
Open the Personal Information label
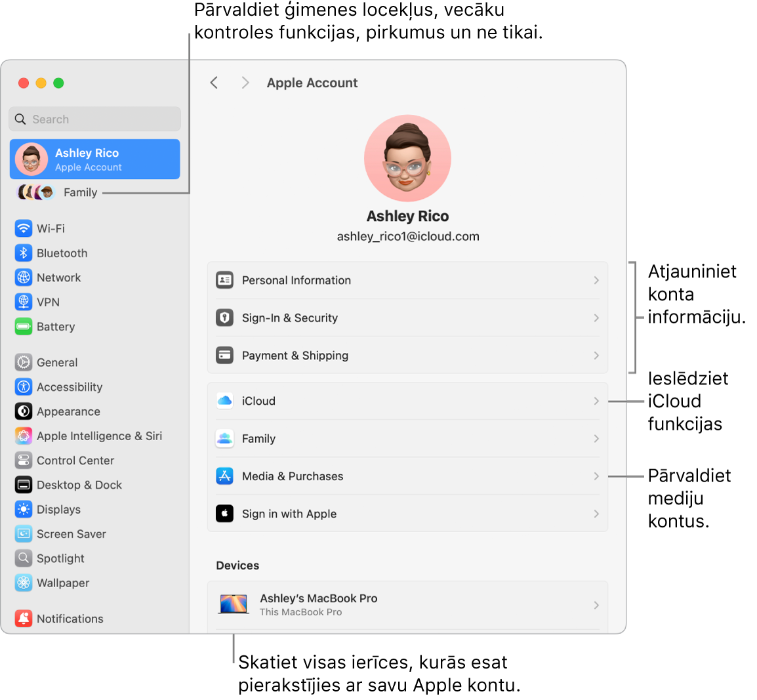(x=297, y=281)
